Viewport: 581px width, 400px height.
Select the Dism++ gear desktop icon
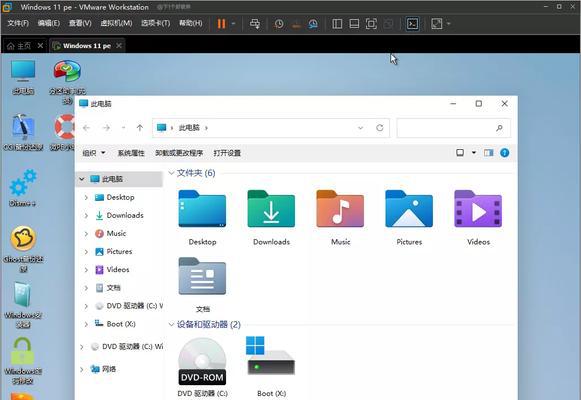click(23, 187)
